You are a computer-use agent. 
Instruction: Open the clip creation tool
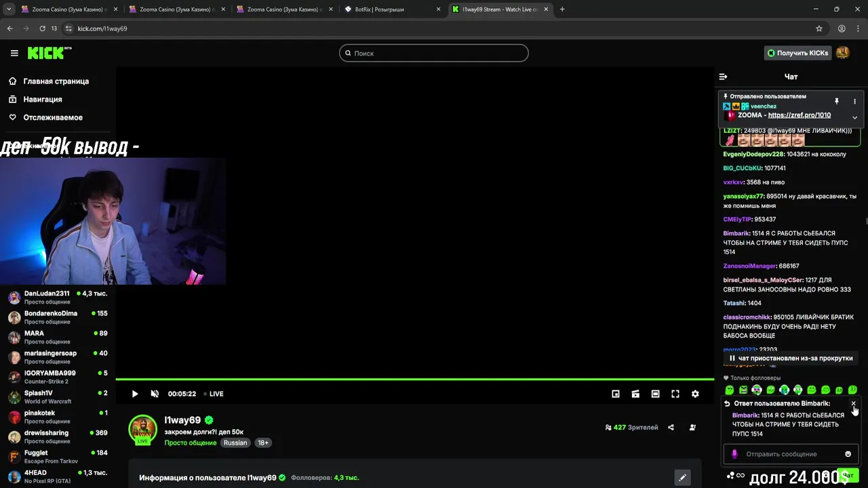(635, 394)
